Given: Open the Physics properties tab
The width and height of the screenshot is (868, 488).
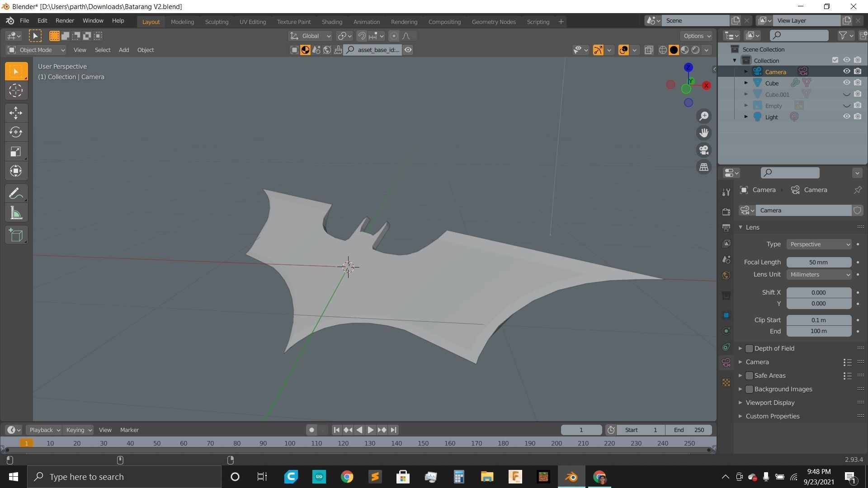Looking at the screenshot, I should (726, 331).
